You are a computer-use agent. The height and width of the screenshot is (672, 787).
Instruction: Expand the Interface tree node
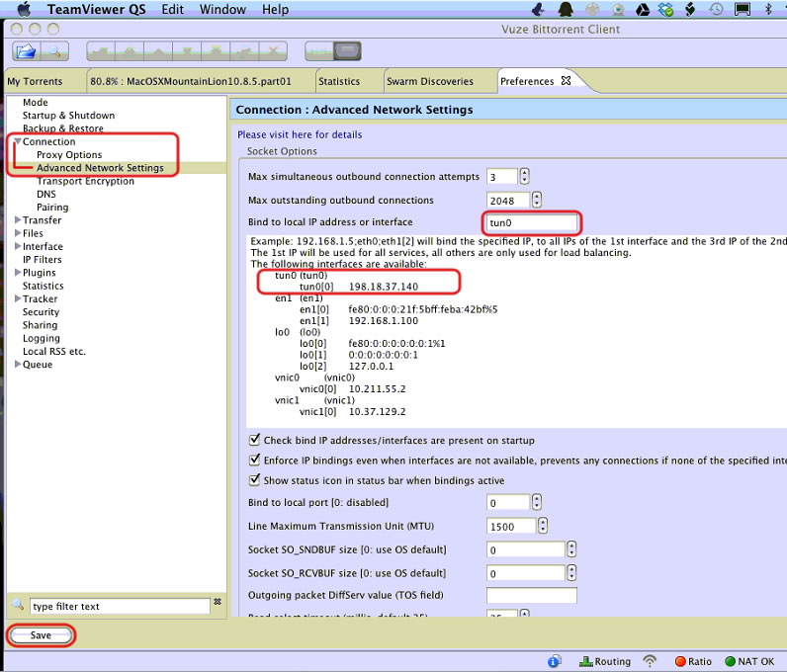[18, 246]
